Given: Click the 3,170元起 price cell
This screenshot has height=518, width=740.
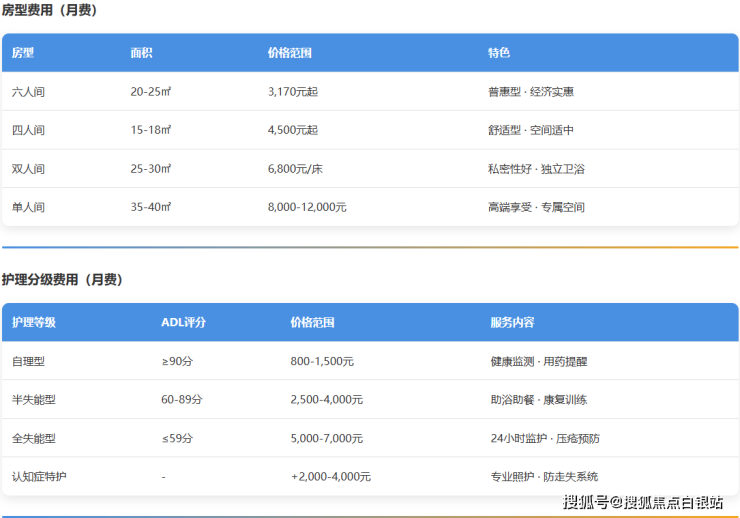Looking at the screenshot, I should 293,92.
